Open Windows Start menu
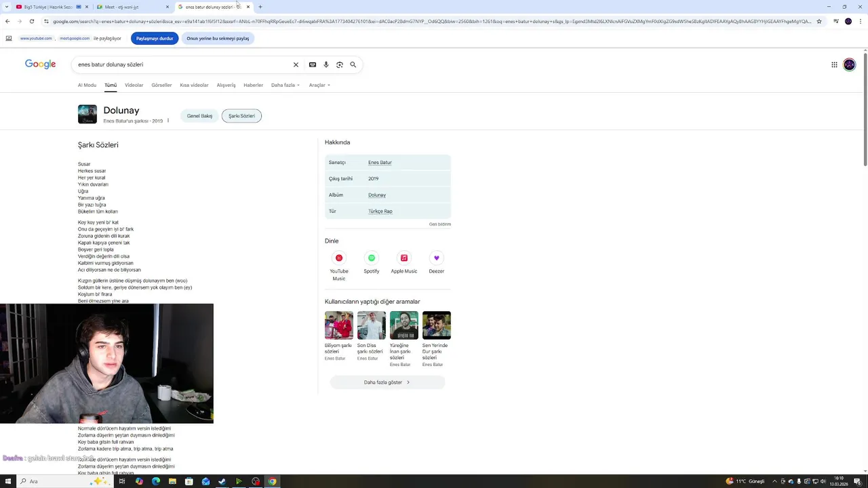868x488 pixels. tap(8, 481)
